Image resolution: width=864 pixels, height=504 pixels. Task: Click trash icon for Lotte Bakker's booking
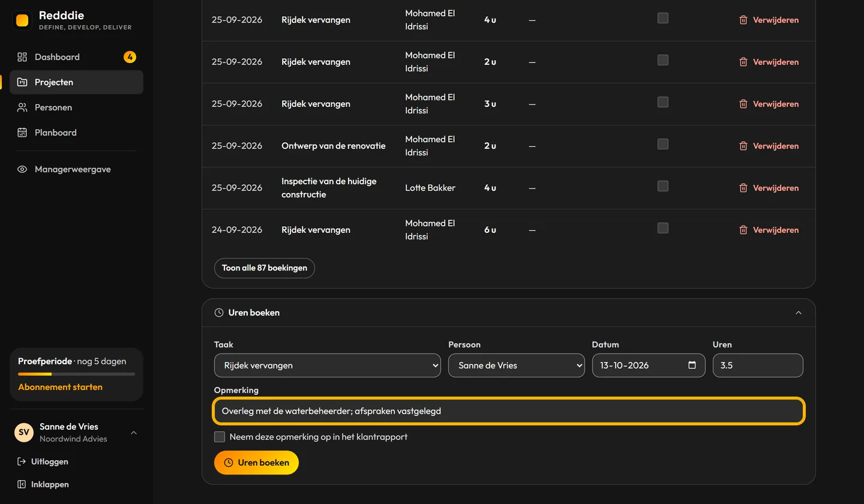coord(743,188)
